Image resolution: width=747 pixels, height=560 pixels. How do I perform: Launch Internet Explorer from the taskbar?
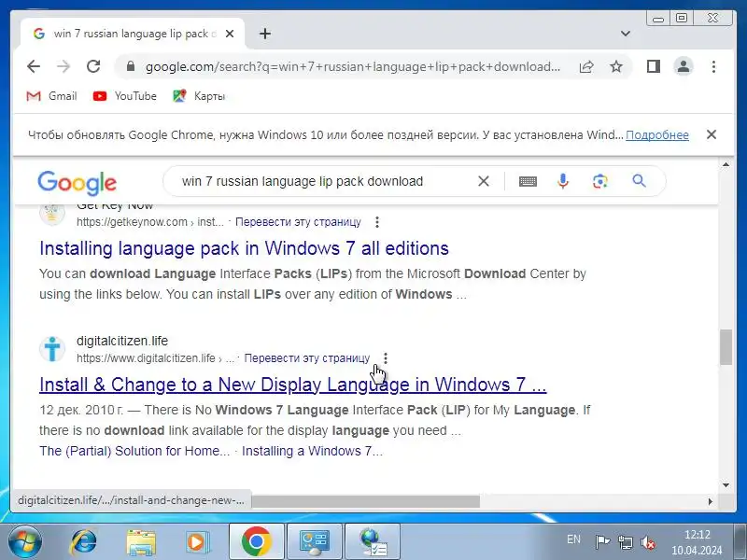point(83,542)
